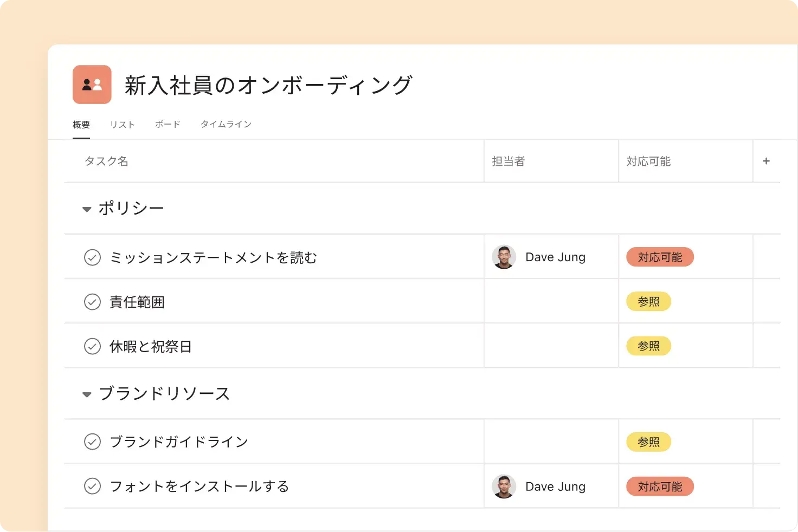Click project title 新入社員のオンボーディング
Image resolution: width=798 pixels, height=532 pixels.
(x=269, y=85)
